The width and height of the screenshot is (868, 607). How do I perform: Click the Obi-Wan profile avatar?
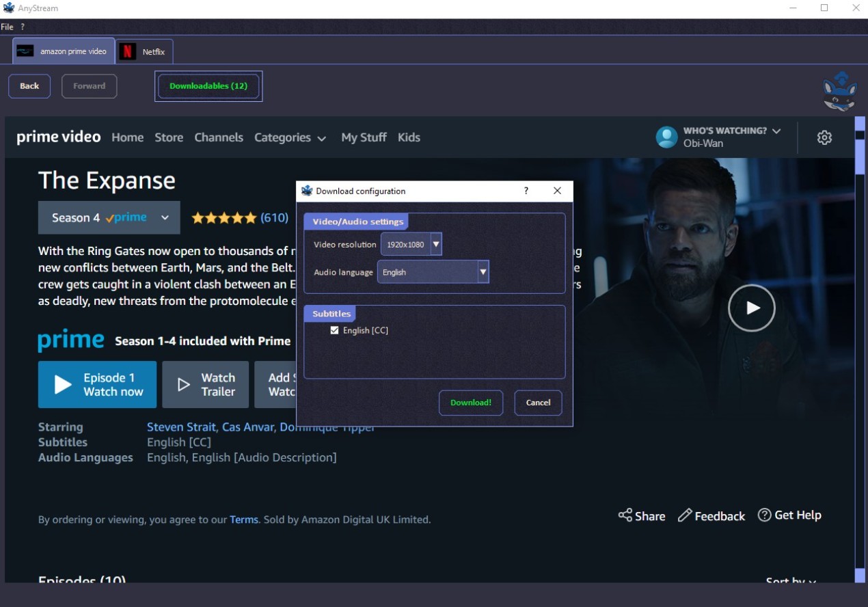coord(666,137)
